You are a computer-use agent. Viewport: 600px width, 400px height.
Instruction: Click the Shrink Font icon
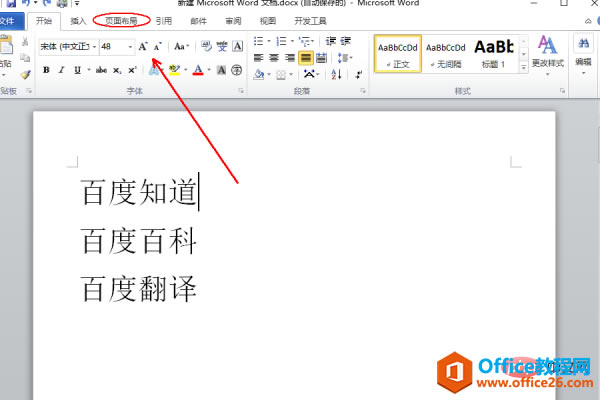[158, 47]
